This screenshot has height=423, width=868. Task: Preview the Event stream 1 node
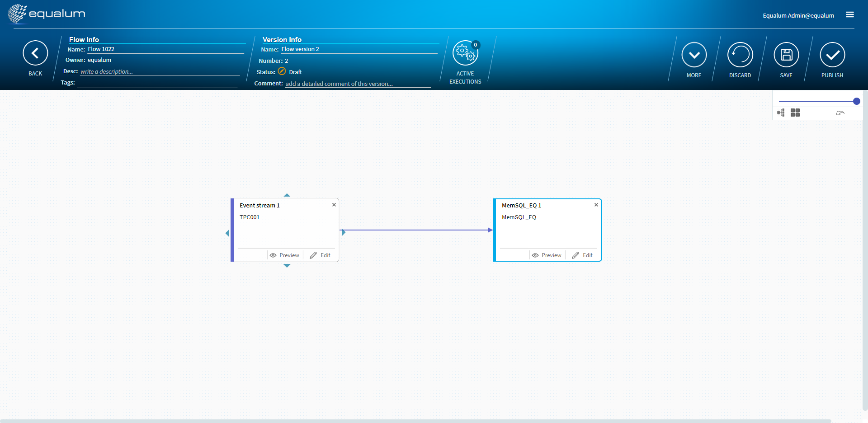[x=284, y=255]
